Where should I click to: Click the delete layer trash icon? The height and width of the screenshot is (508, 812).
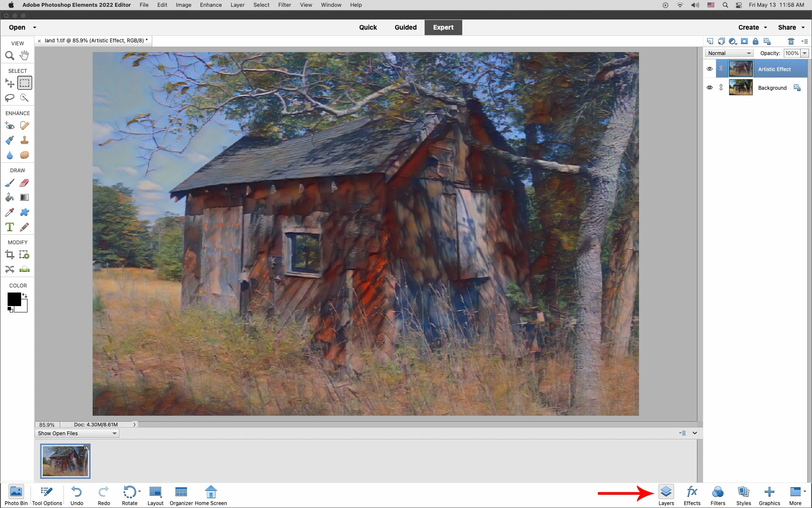click(x=790, y=41)
